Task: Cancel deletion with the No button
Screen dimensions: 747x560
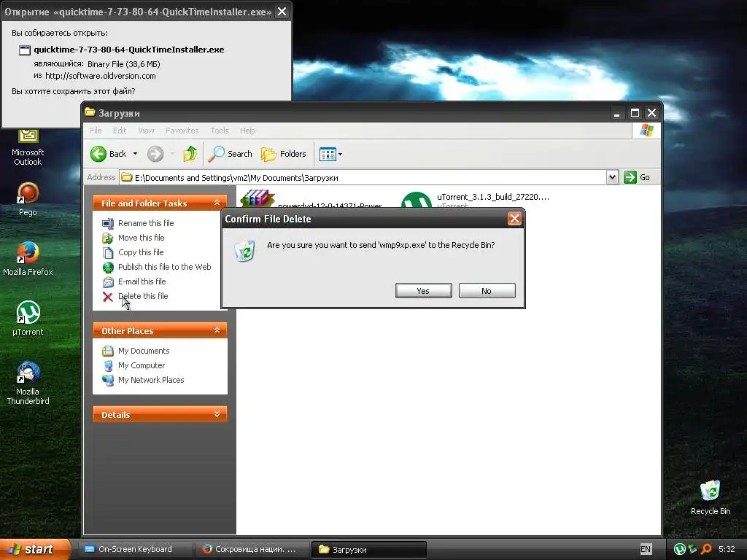Action: [487, 291]
